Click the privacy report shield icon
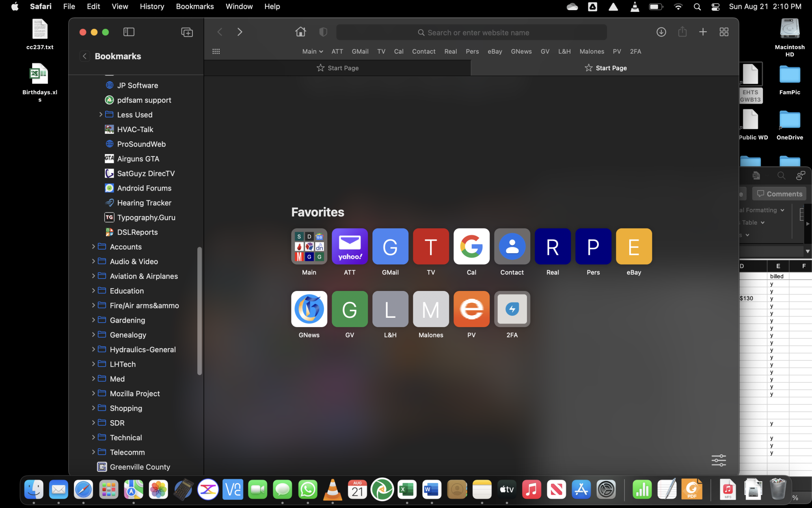This screenshot has width=812, height=508. pos(323,32)
